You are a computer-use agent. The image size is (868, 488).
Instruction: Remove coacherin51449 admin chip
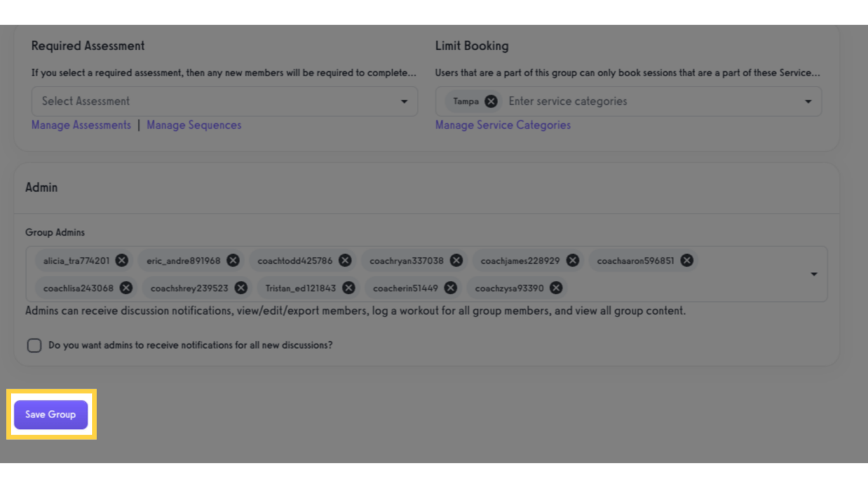click(451, 288)
